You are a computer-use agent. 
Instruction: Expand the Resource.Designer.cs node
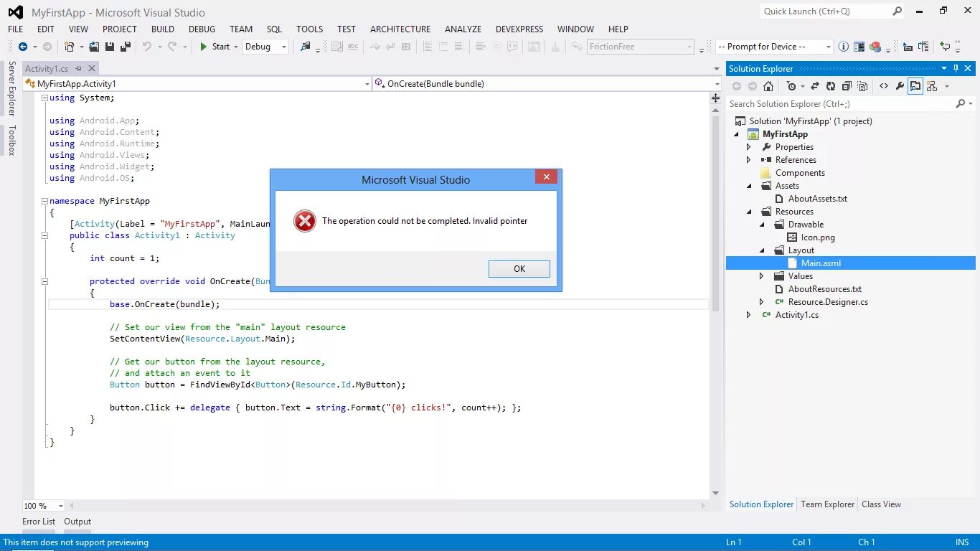[762, 302]
